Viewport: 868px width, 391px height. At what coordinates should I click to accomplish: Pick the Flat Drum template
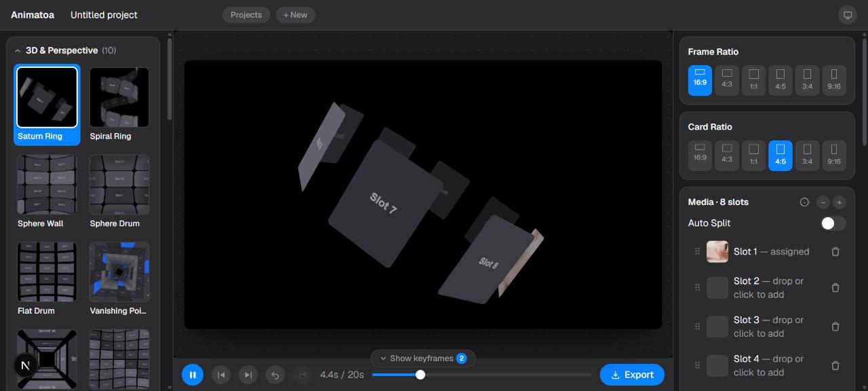[x=47, y=279]
